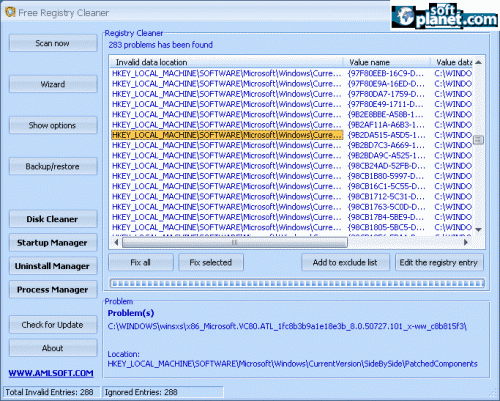Click scroll down arrow of results list

(479, 230)
